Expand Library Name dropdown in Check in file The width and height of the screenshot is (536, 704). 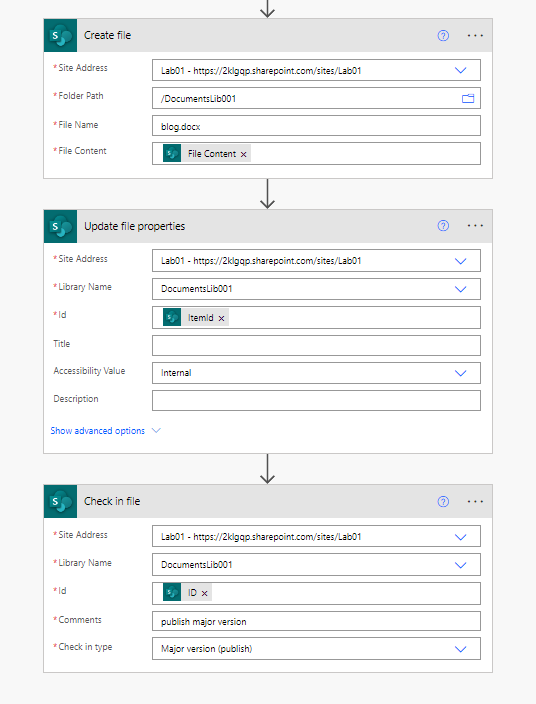click(461, 565)
